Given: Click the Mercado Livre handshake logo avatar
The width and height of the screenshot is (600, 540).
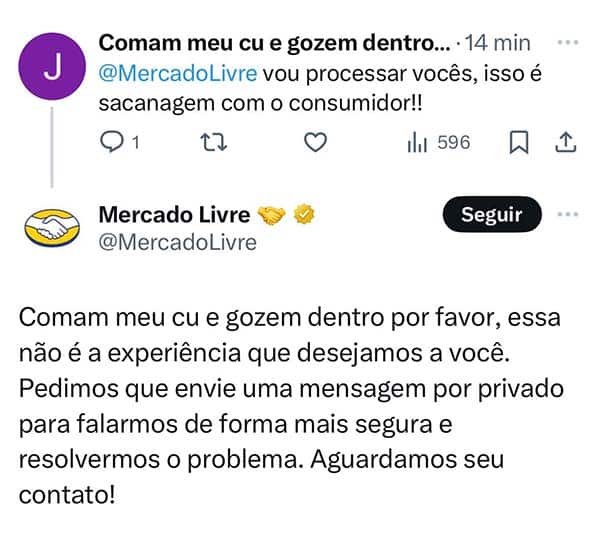Looking at the screenshot, I should [x=52, y=229].
